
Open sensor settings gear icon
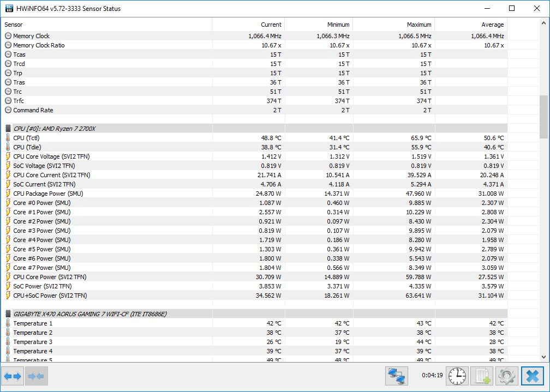click(x=507, y=376)
